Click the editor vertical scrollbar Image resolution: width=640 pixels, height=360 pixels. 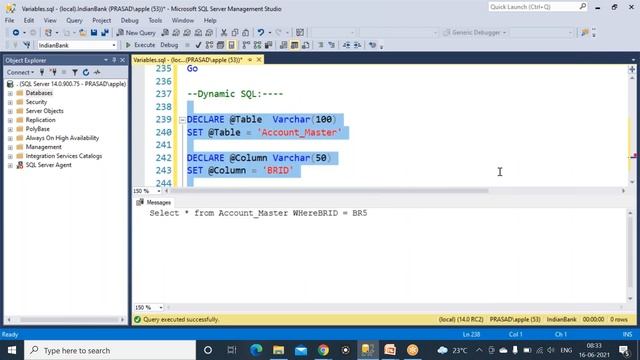(632, 129)
